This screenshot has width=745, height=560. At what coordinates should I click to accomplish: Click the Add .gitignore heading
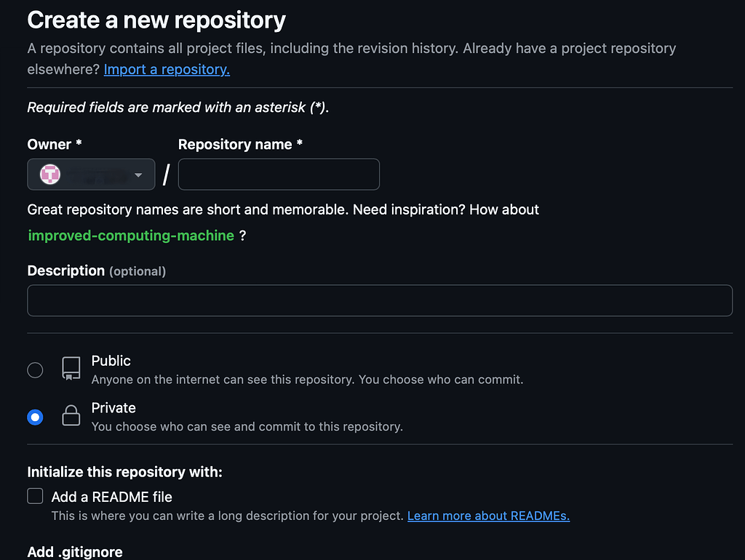(x=75, y=552)
